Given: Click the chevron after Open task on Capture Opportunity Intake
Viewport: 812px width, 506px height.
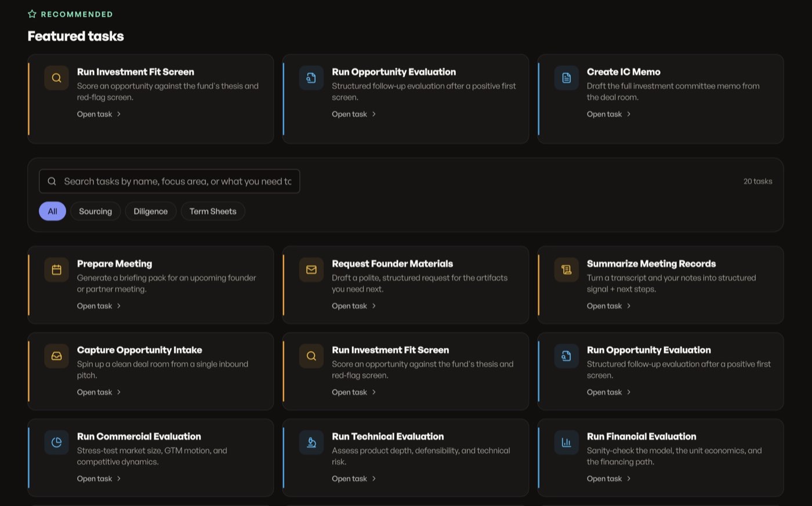Looking at the screenshot, I should click(119, 392).
